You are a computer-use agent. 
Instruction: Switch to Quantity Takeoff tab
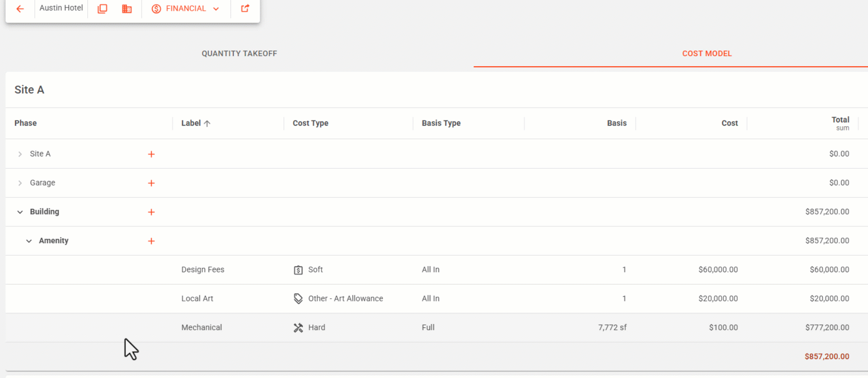[239, 53]
